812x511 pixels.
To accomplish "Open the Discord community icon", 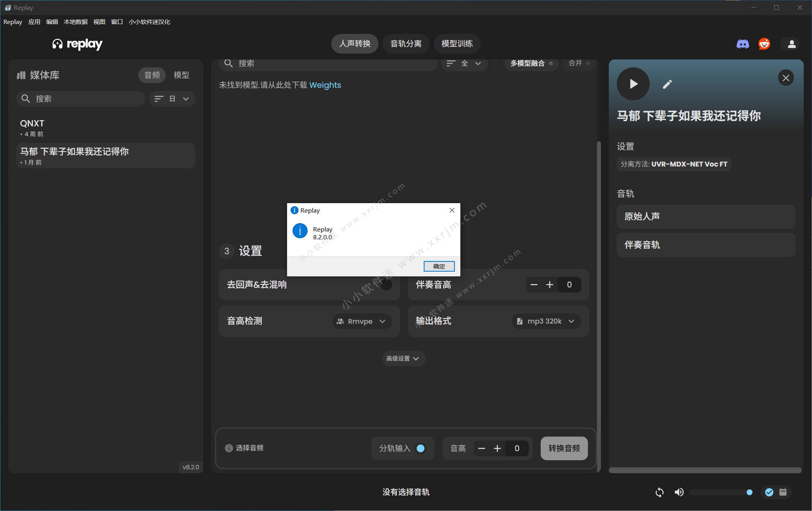I will [x=743, y=44].
